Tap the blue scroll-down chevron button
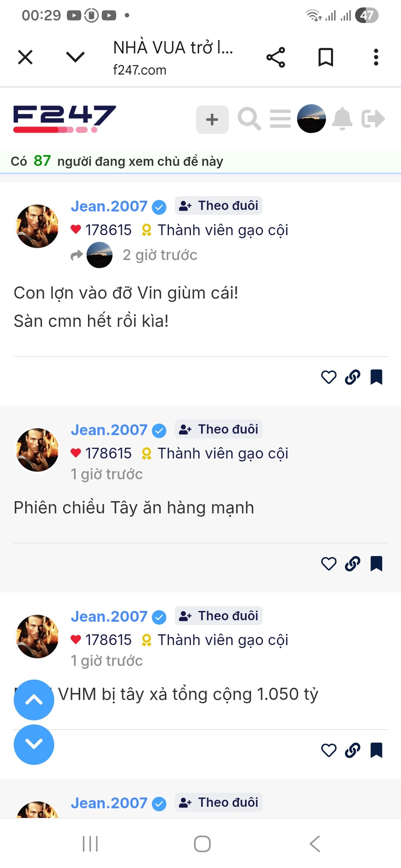The image size is (401, 868). pyautogui.click(x=34, y=744)
